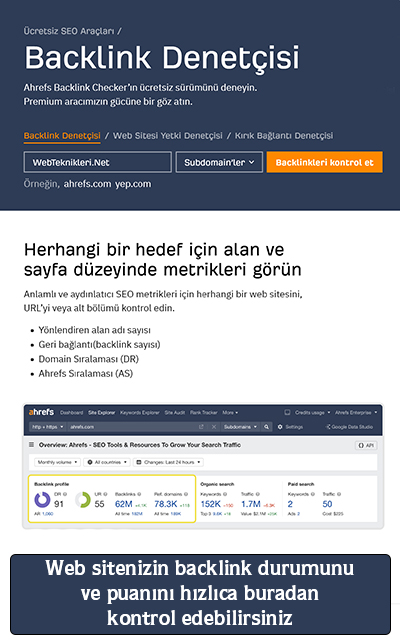Click the Backlinkleri kontrol et button
The height and width of the screenshot is (640, 400).
pyautogui.click(x=324, y=162)
